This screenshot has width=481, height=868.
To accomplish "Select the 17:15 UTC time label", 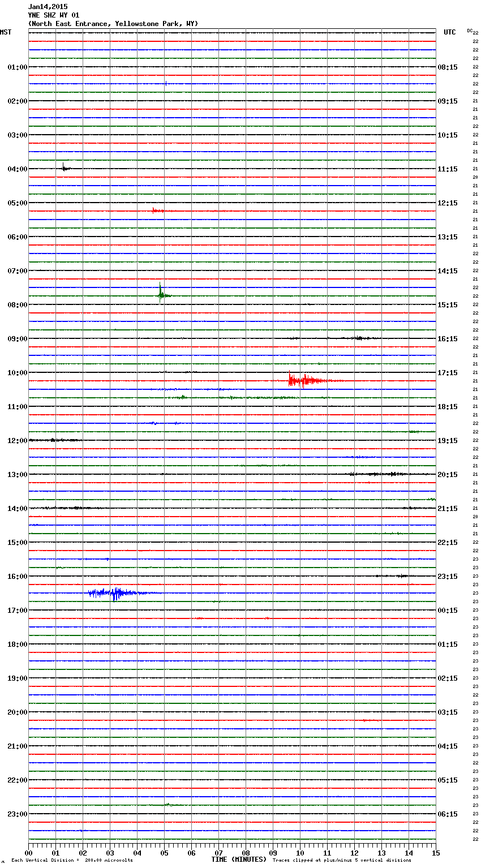I will click(448, 373).
